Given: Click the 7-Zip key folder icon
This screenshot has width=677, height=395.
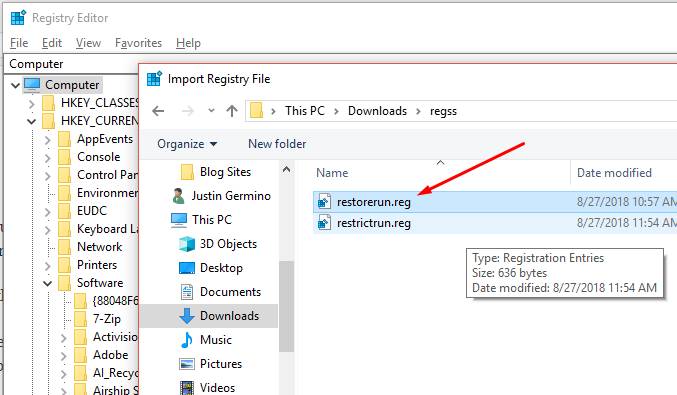Looking at the screenshot, I should [80, 319].
